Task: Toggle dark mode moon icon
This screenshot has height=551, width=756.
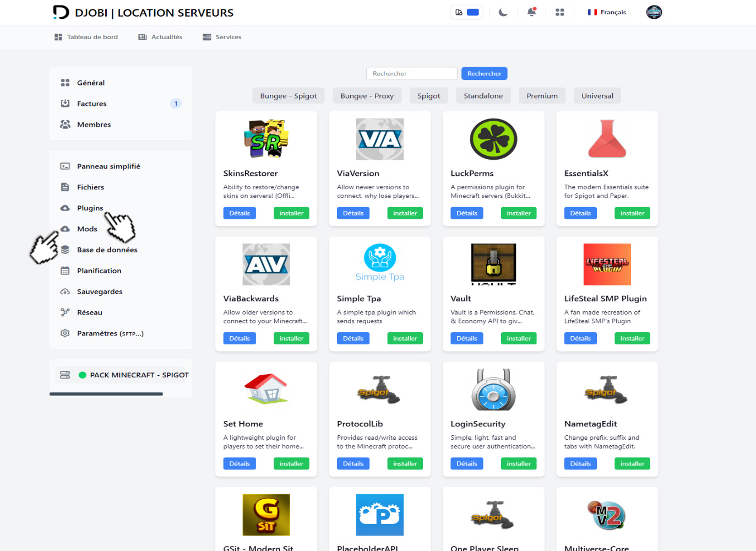Action: click(503, 12)
